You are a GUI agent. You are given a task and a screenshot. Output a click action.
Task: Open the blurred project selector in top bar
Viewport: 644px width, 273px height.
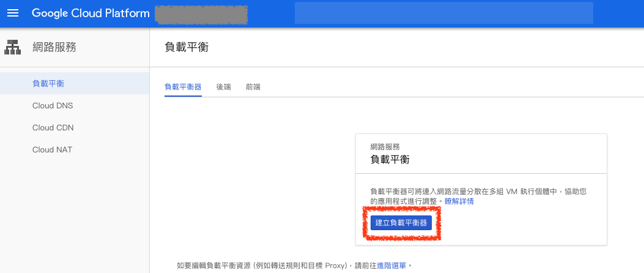(201, 13)
